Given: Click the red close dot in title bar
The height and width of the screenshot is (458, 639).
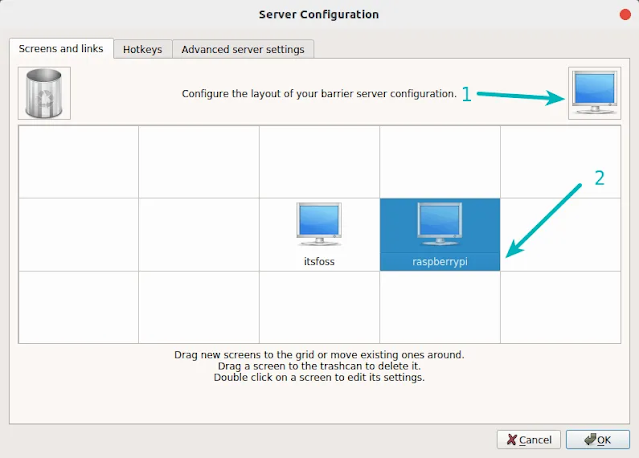Looking at the screenshot, I should (625, 15).
